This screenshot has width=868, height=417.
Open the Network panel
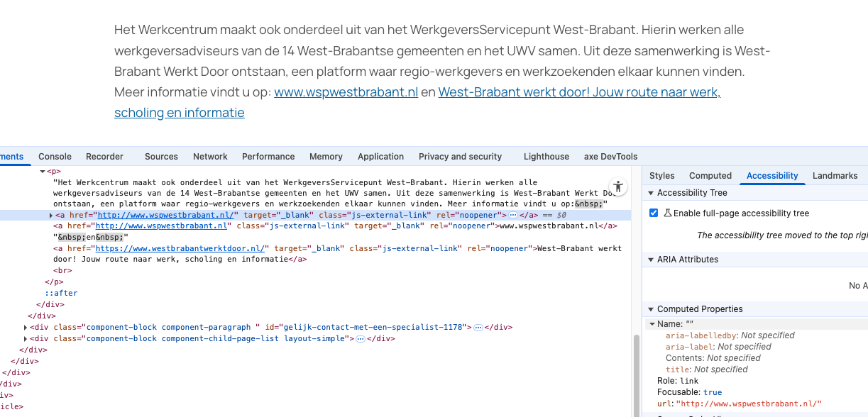210,156
